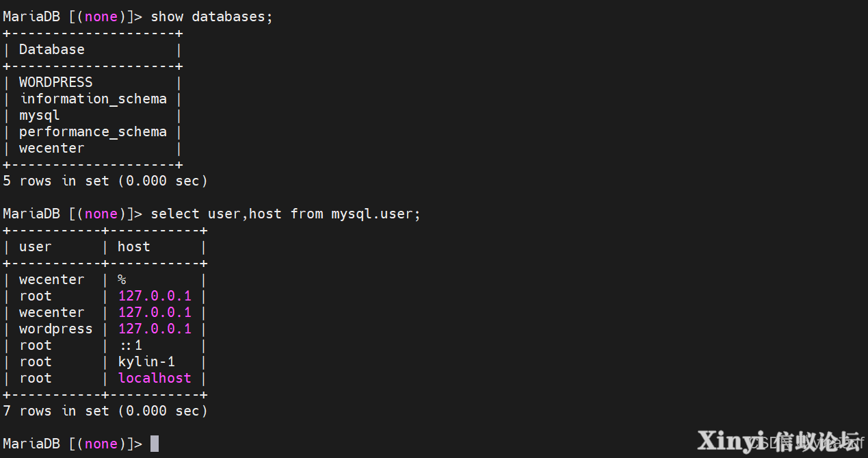Click the 'show databases;' command text

pos(211,17)
